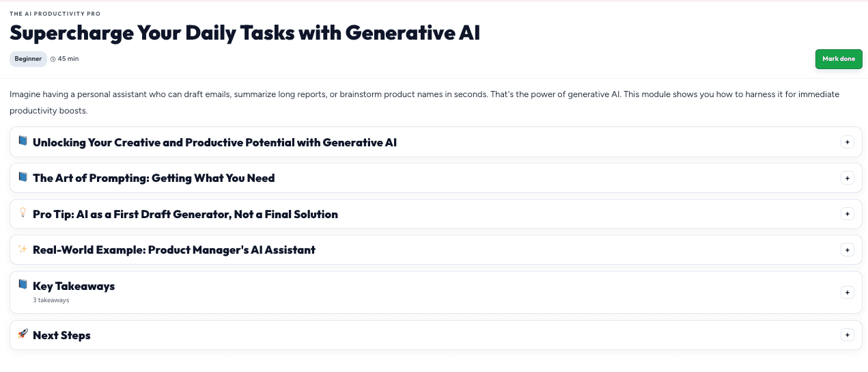Expand the Pro Tip section with plus button

point(847,214)
